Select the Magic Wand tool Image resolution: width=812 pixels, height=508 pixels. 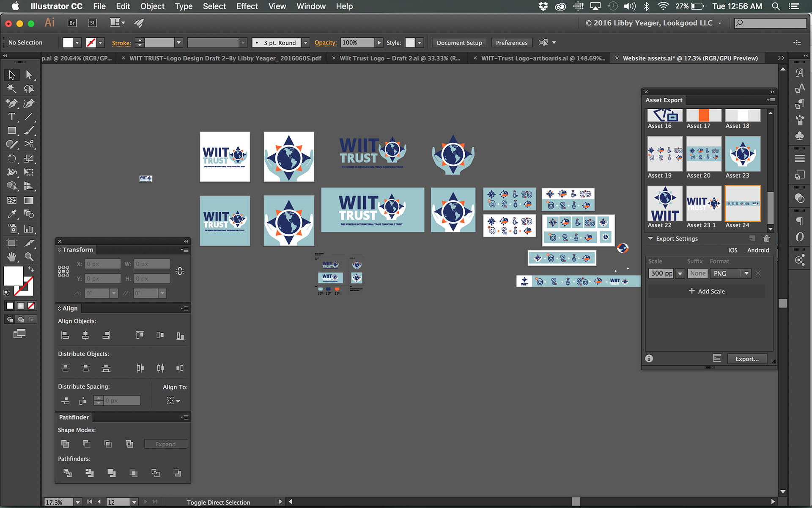(x=11, y=88)
